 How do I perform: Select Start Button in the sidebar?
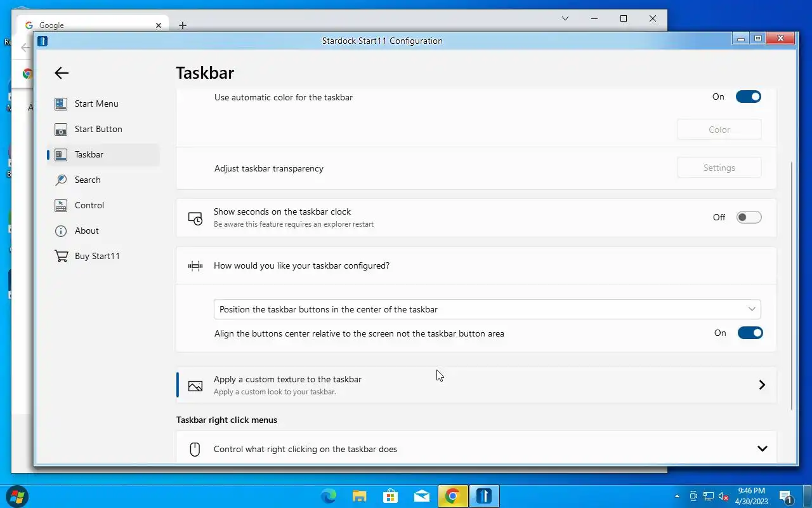pyautogui.click(x=103, y=129)
